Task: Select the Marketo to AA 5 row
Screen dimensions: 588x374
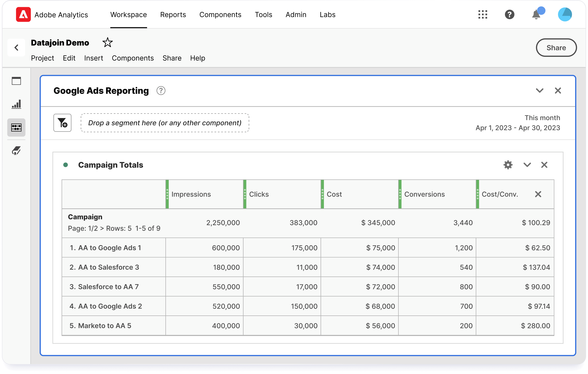Action: [308, 325]
